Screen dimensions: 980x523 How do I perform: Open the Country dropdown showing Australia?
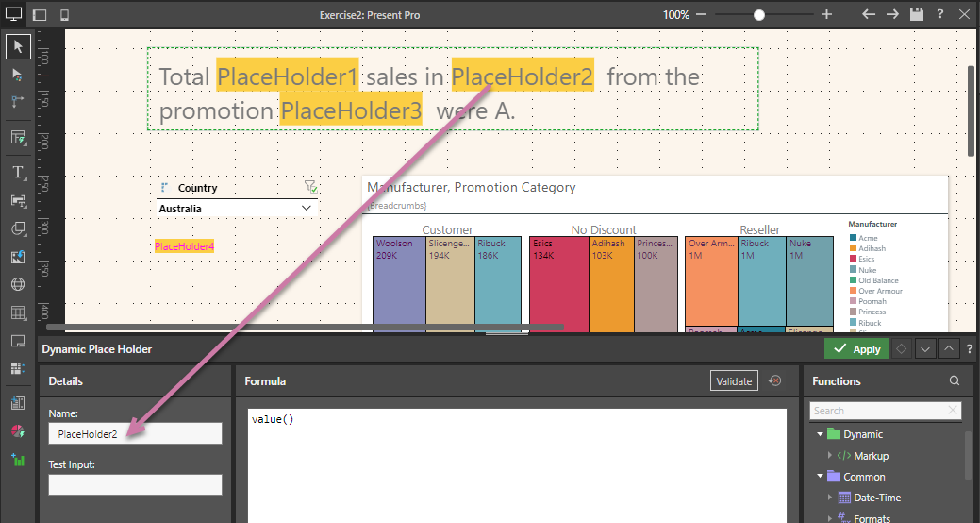(x=236, y=209)
